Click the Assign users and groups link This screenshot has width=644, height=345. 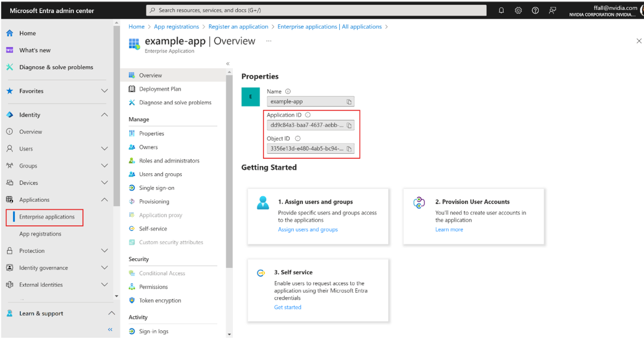pos(308,230)
